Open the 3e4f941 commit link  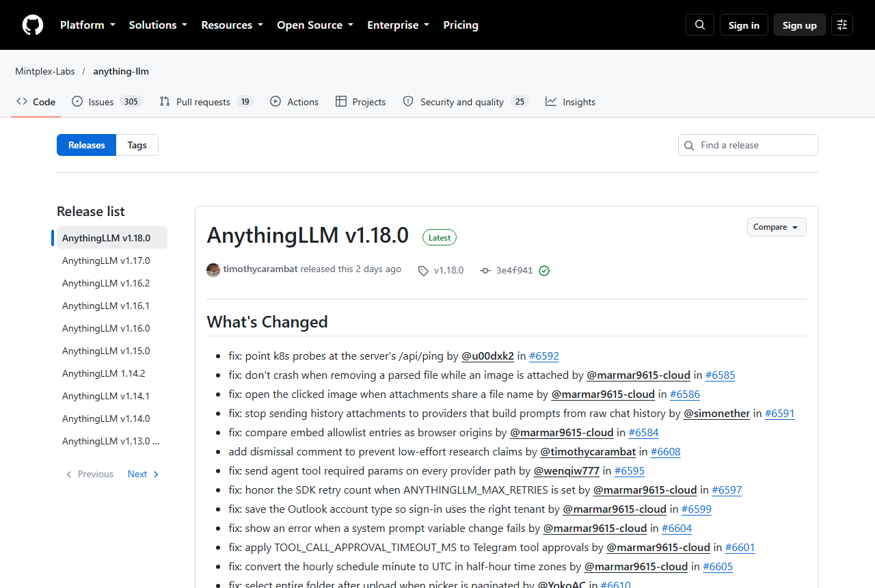(x=514, y=270)
